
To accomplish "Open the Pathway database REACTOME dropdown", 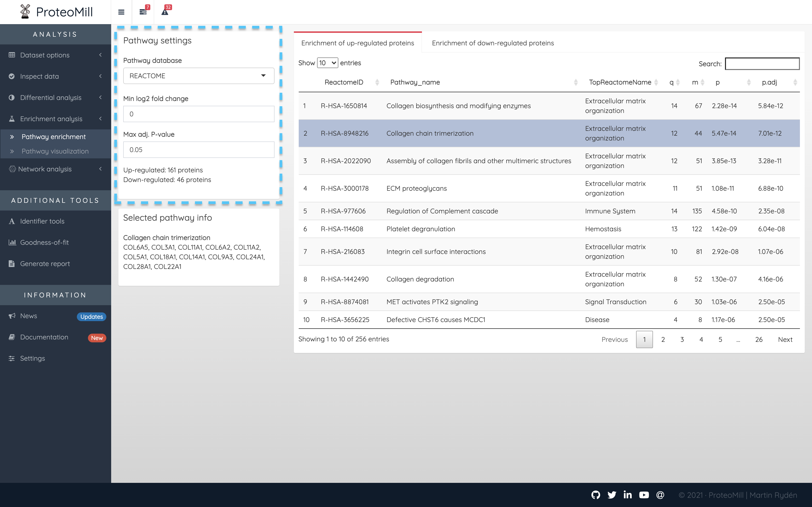I will [x=199, y=76].
